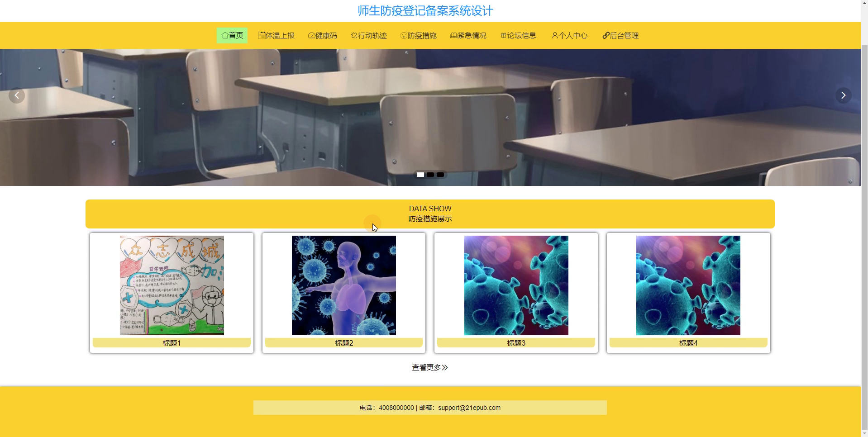
Task: Open the 体温上报 menu item
Action: click(277, 35)
